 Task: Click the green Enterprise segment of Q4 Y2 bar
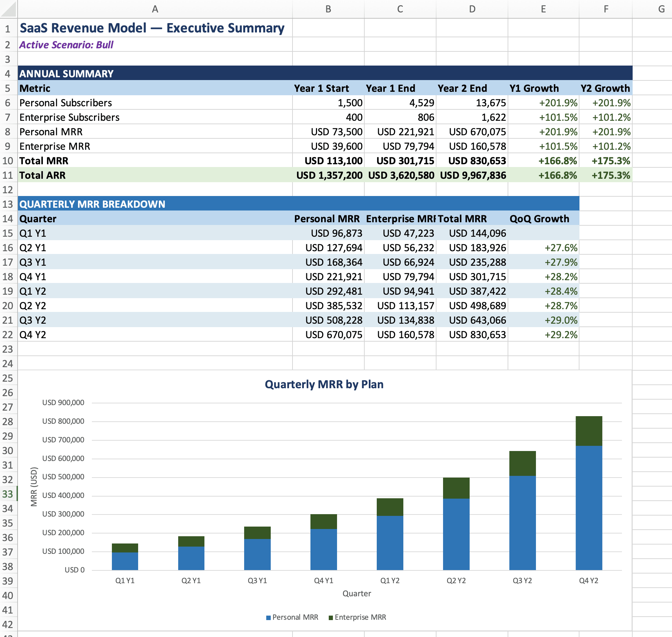click(x=588, y=431)
